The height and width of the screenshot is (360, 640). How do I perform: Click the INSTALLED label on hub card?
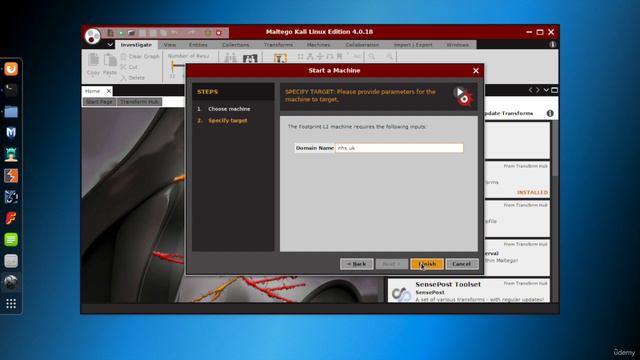(532, 192)
